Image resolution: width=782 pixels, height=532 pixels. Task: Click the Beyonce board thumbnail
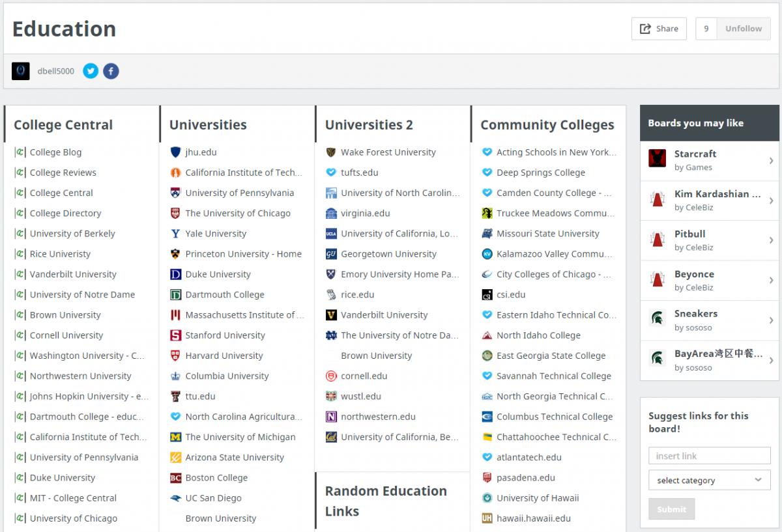pyautogui.click(x=658, y=279)
